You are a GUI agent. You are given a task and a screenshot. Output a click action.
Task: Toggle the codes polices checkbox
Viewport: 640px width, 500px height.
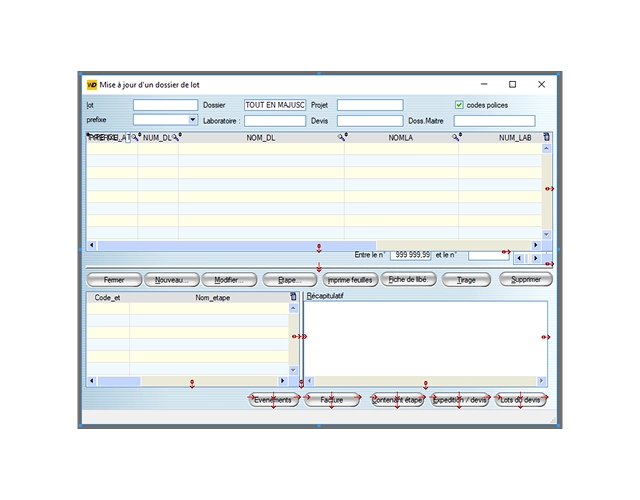[x=460, y=105]
